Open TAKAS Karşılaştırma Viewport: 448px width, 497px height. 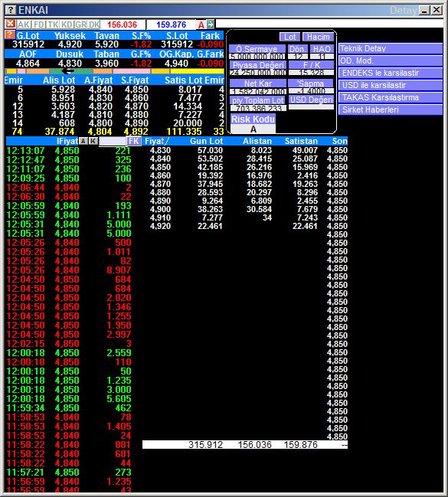391,97
